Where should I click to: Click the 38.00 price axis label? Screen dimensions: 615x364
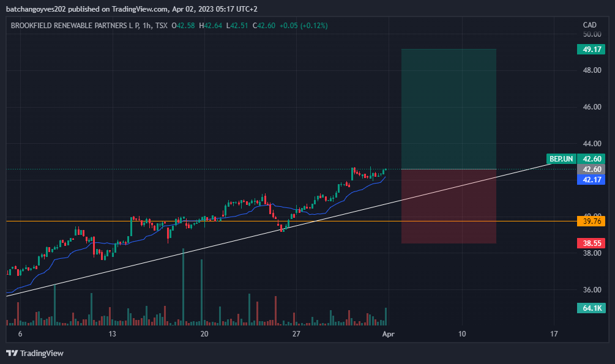click(592, 253)
